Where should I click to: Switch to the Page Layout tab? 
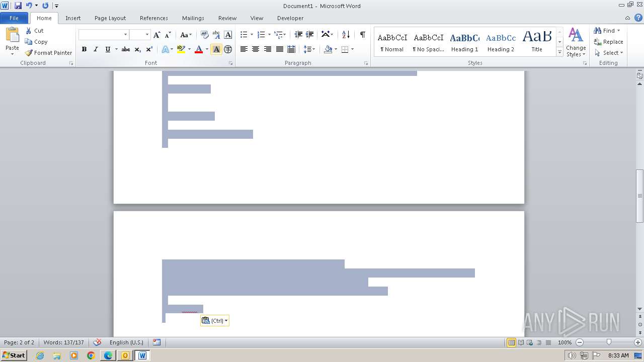click(110, 18)
